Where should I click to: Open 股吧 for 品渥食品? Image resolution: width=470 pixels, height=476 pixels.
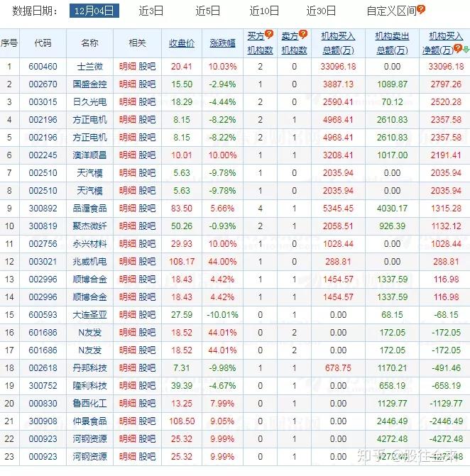pos(147,209)
